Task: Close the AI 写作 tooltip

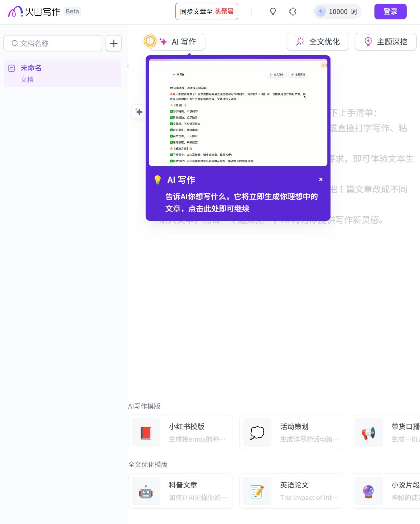Action: click(321, 179)
